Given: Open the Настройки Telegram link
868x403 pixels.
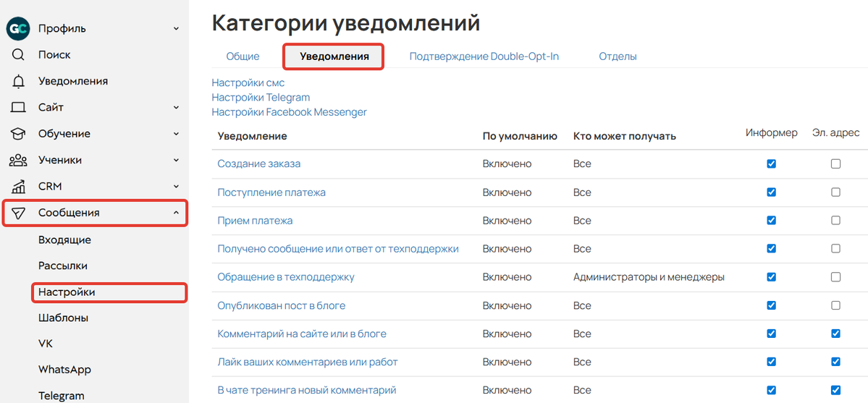Looking at the screenshot, I should coord(261,98).
